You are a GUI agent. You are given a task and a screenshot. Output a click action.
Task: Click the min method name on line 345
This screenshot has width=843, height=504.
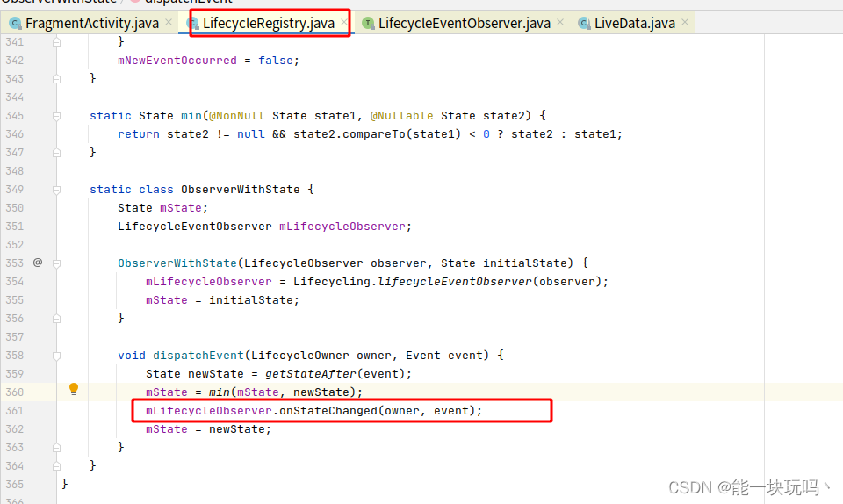[191, 116]
